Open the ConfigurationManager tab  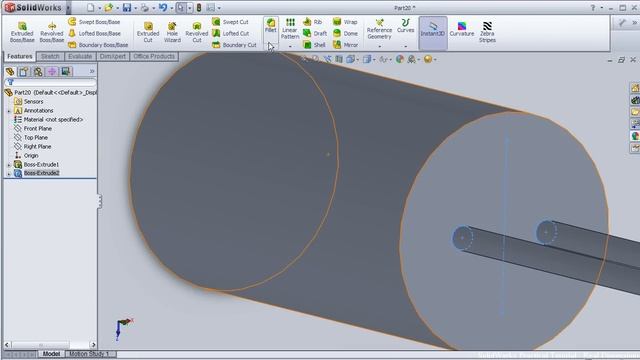[x=38, y=72]
